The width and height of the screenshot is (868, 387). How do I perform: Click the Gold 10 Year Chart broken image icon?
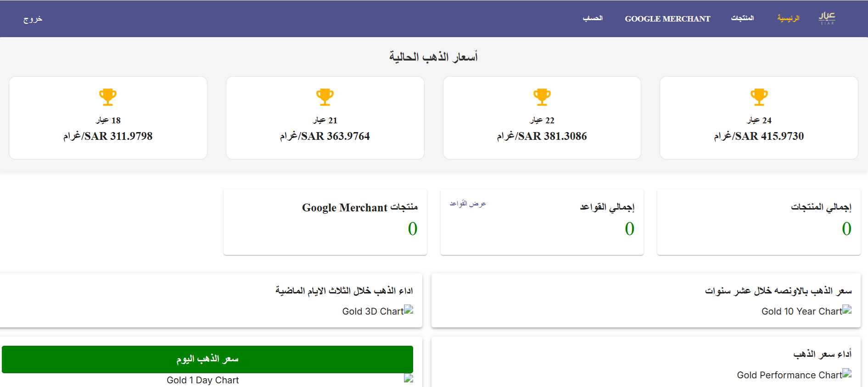tap(847, 310)
